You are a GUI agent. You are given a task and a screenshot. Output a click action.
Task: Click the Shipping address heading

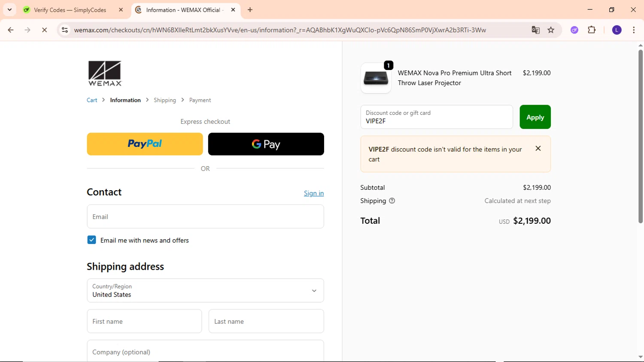pyautogui.click(x=125, y=267)
